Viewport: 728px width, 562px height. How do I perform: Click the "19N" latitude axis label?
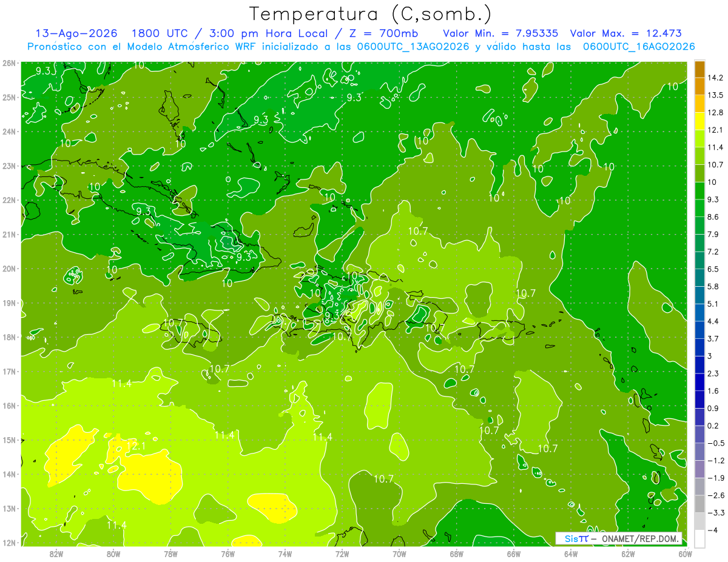(8, 303)
